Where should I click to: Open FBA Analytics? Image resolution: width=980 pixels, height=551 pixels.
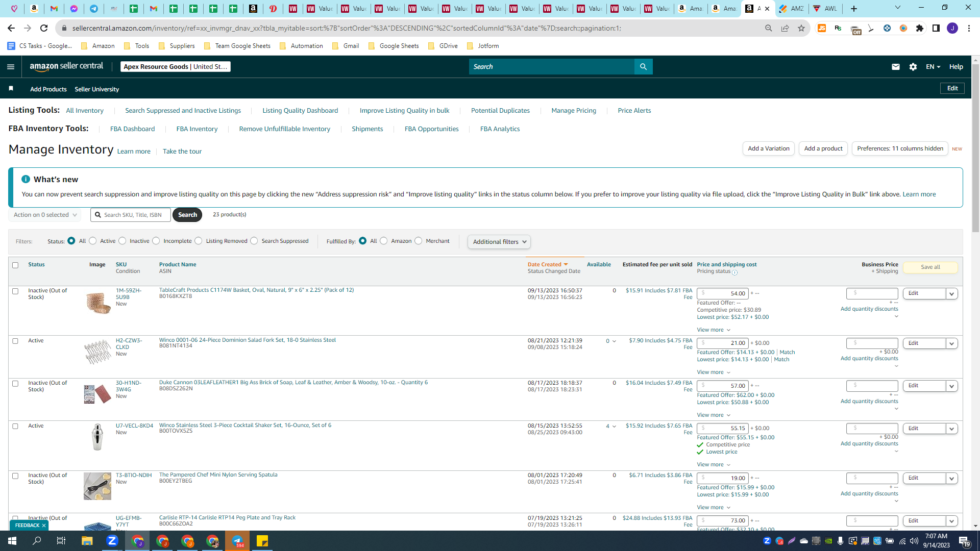click(x=500, y=129)
